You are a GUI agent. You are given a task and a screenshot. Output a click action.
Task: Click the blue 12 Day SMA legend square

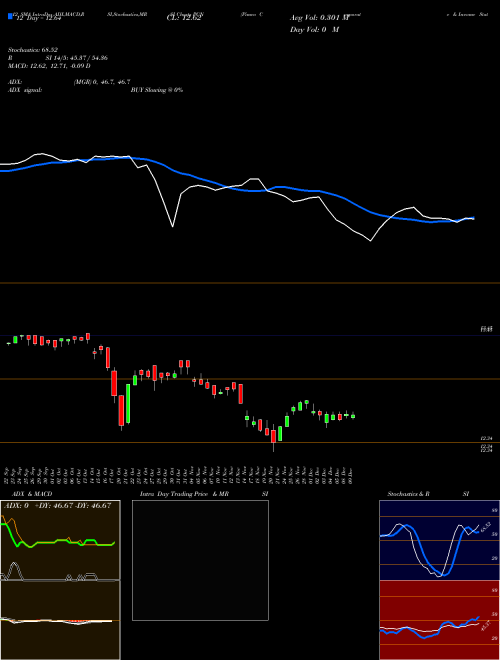click(10, 16)
